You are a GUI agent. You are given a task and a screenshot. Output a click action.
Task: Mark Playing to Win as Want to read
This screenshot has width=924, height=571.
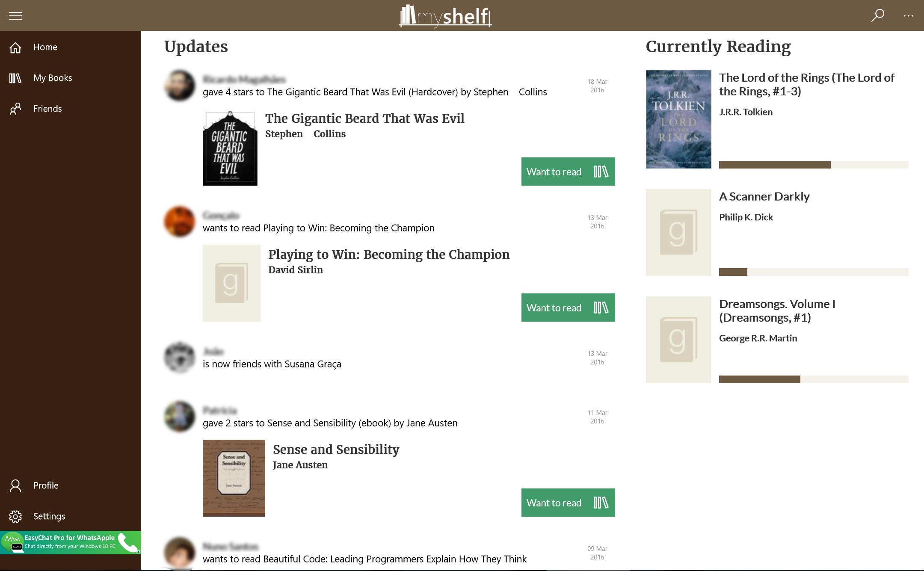568,308
